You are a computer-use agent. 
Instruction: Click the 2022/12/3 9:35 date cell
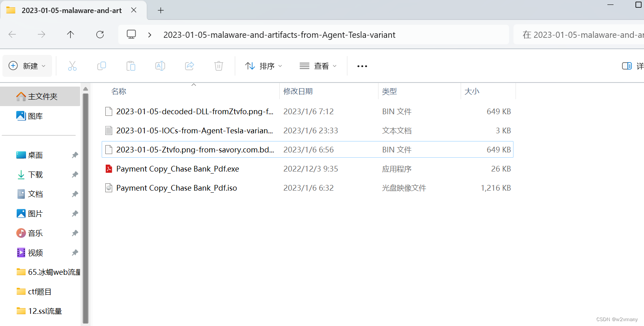coord(311,169)
